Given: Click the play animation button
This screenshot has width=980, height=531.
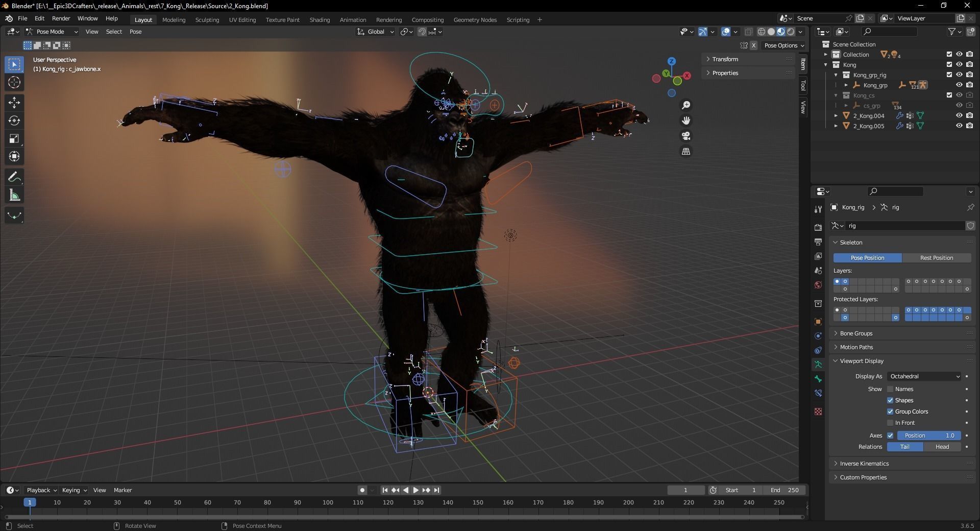Looking at the screenshot, I should [416, 490].
